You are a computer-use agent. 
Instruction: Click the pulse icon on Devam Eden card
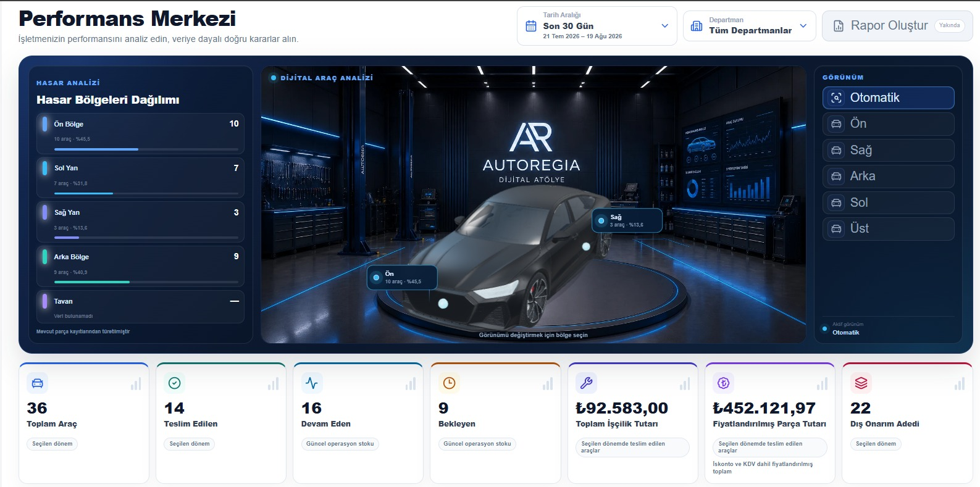(x=312, y=383)
